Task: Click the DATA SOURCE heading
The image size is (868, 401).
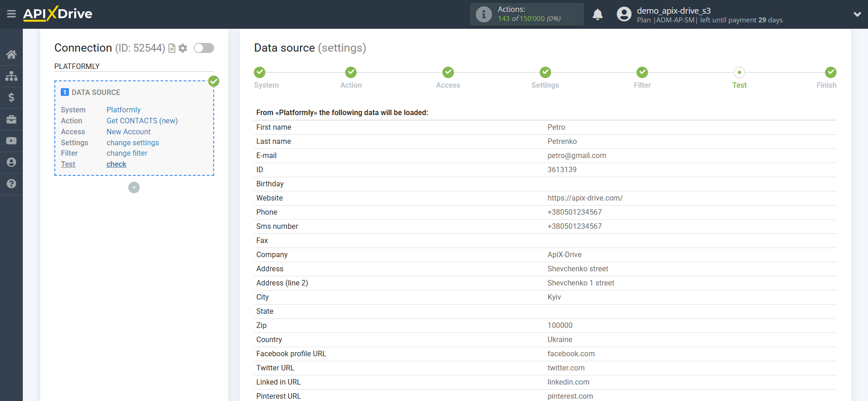Action: tap(96, 92)
